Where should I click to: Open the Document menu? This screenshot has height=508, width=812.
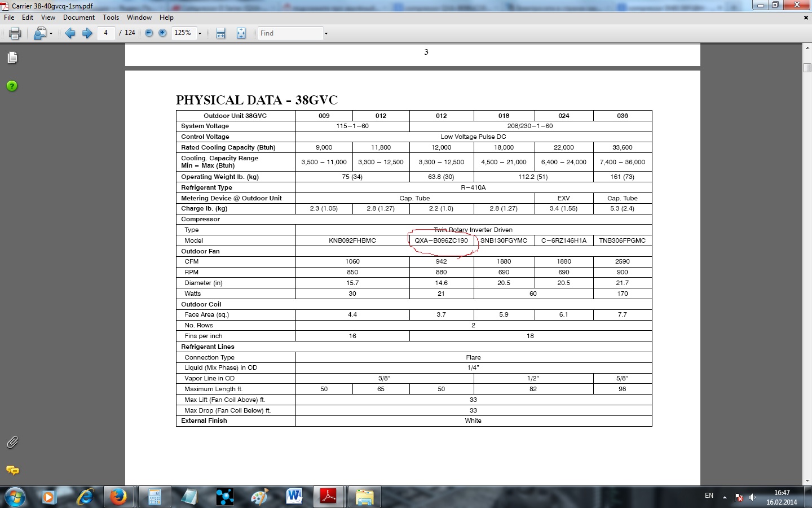pyautogui.click(x=79, y=17)
